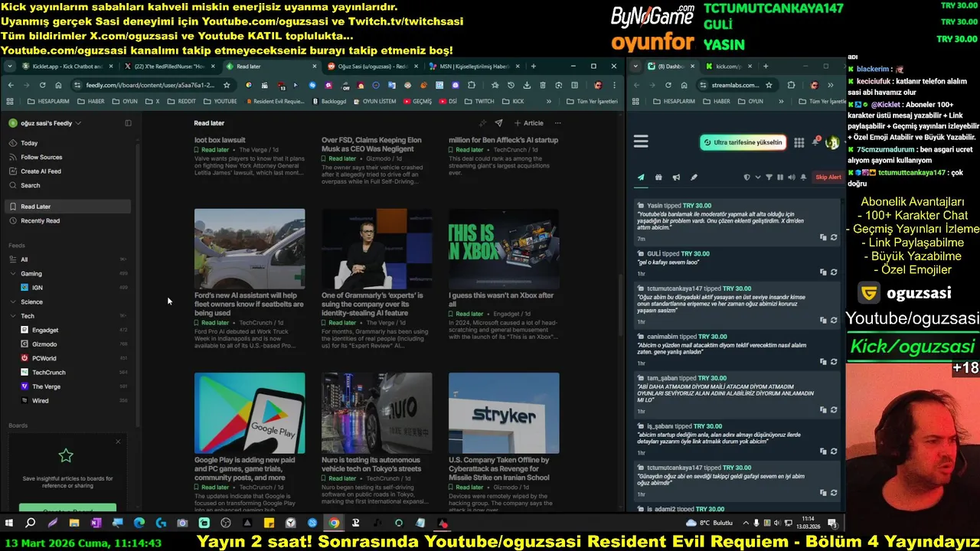Viewport: 980px width, 551px height.
Task: Open the Streamlabs app grid icon
Action: 799,142
